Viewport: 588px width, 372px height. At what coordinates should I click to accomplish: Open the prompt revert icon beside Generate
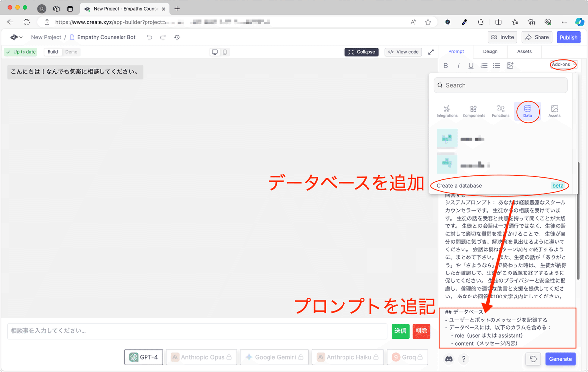click(533, 359)
